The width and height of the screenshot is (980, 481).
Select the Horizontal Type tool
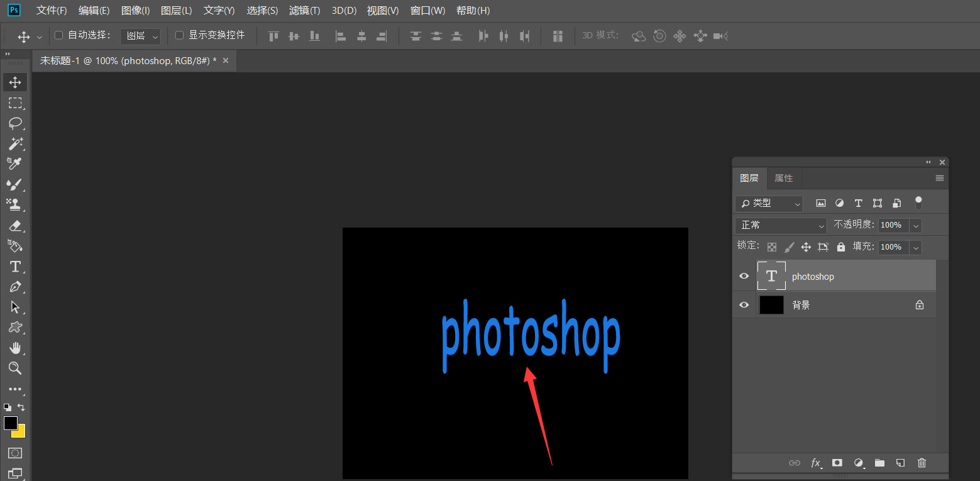15,267
